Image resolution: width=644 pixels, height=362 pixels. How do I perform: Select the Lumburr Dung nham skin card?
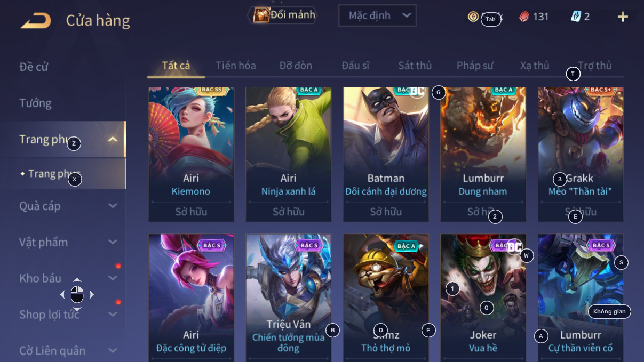point(483,155)
